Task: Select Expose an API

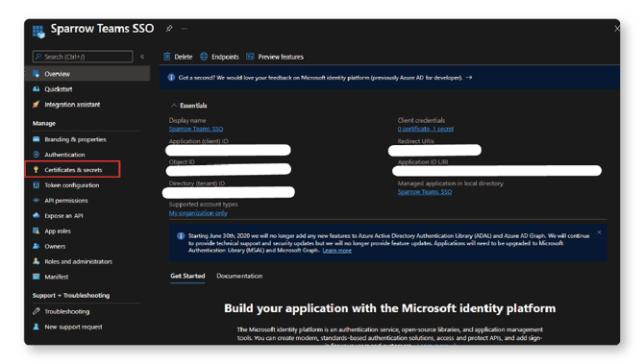Action: (x=63, y=215)
